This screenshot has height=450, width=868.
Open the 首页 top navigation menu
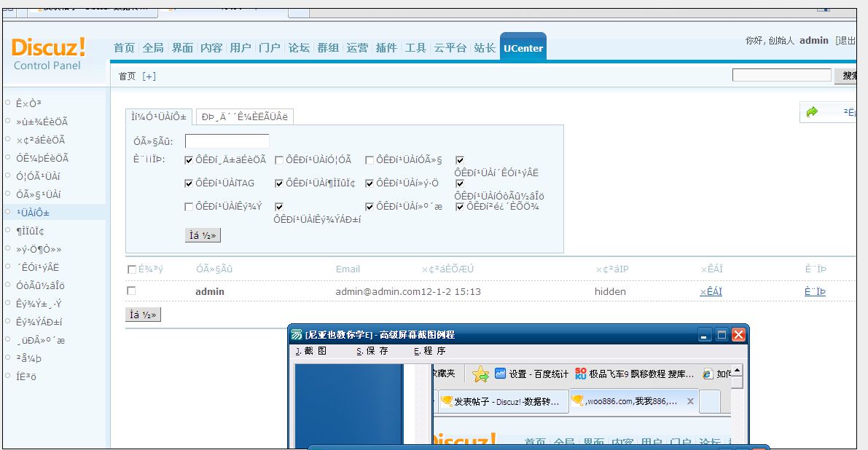(124, 48)
